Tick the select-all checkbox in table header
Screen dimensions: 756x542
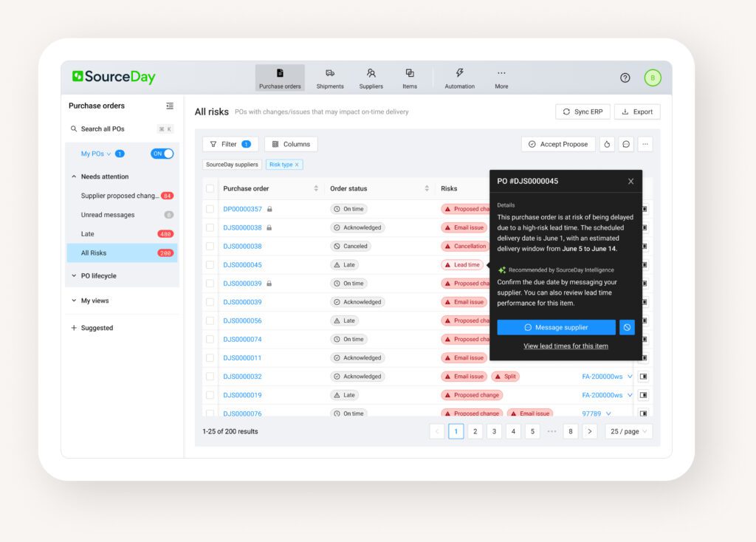[210, 188]
